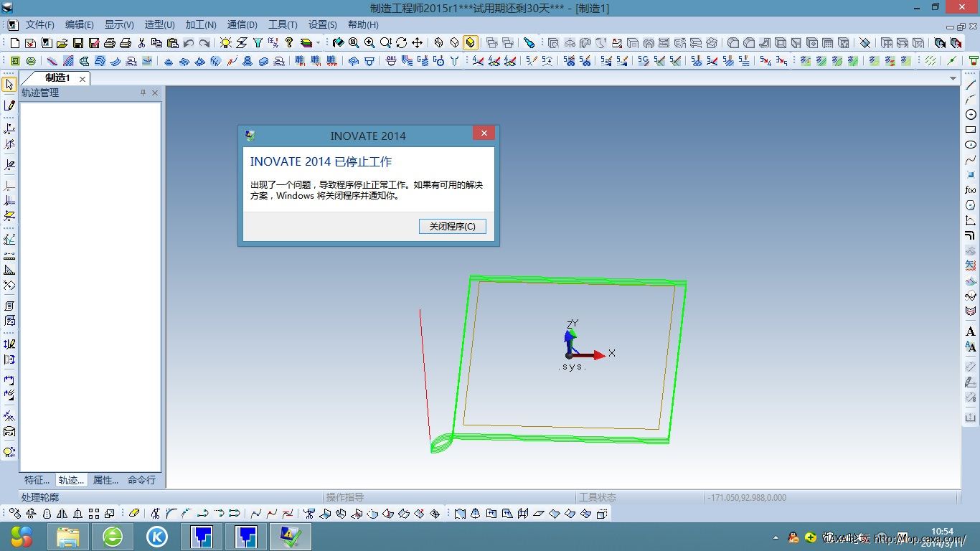Open the 造型(U) menu
Screen dimensions: 980x551
pos(160,24)
